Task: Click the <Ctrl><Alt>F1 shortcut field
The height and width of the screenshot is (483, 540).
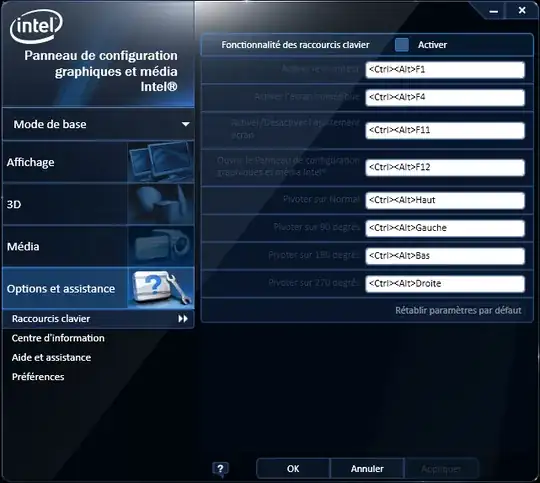Action: [445, 70]
